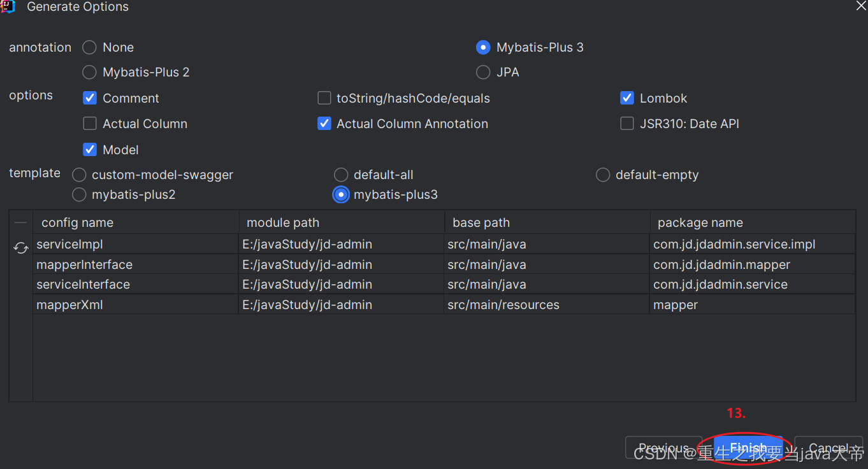This screenshot has height=469, width=868.
Task: Select the mapperXml config name cell
Action: (x=136, y=305)
